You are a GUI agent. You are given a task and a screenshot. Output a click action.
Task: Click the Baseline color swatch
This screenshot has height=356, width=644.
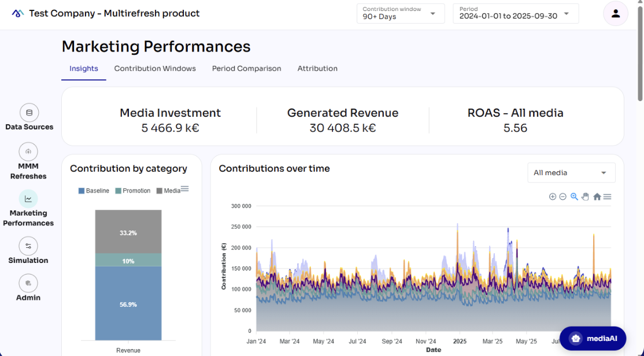[81, 190]
